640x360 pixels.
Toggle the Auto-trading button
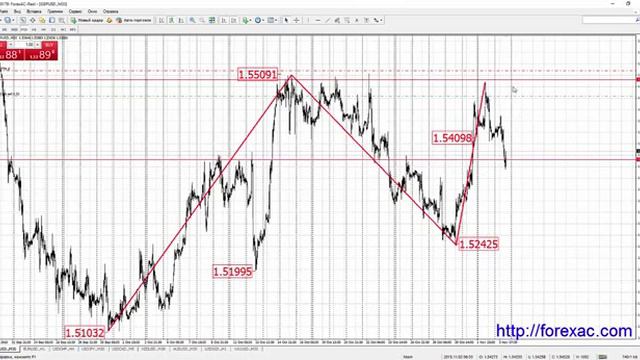(x=134, y=20)
